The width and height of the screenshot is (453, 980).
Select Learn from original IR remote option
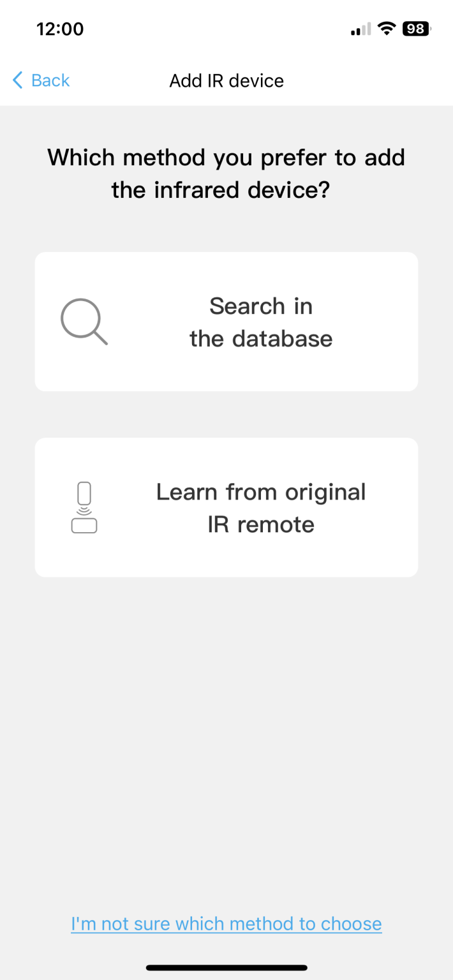tap(226, 507)
